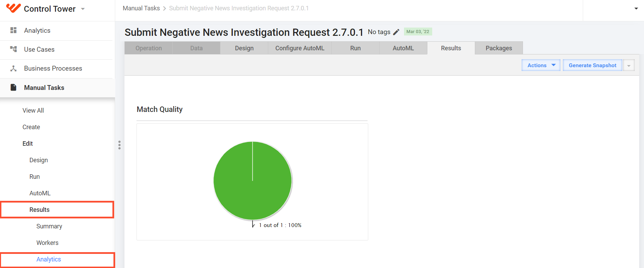Open the top-right user menu caret
Image resolution: width=644 pixels, height=268 pixels.
click(x=636, y=9)
